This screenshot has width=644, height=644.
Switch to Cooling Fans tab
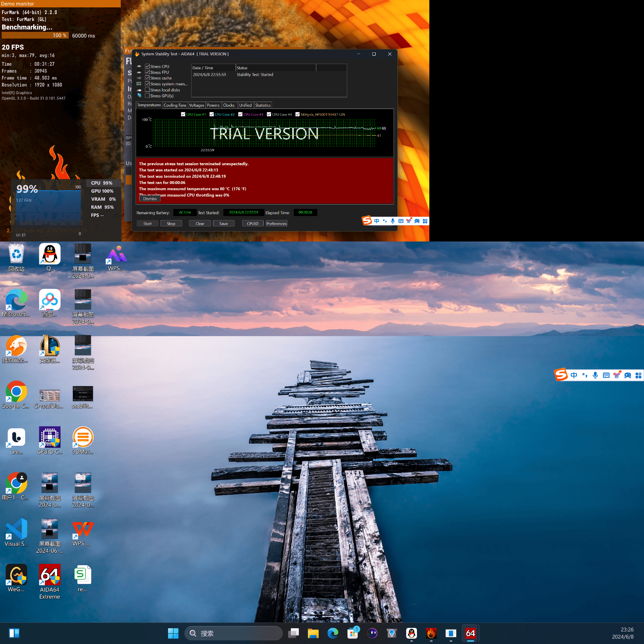175,105
